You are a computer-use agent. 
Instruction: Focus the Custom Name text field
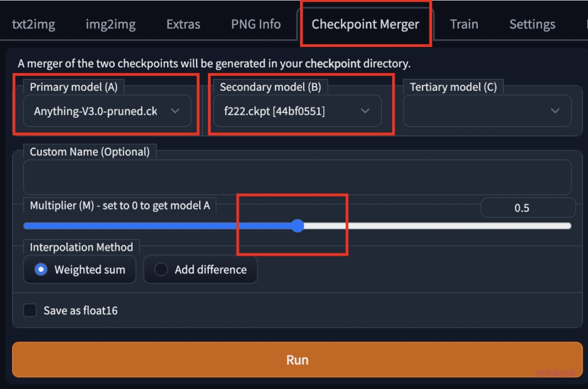pos(297,177)
